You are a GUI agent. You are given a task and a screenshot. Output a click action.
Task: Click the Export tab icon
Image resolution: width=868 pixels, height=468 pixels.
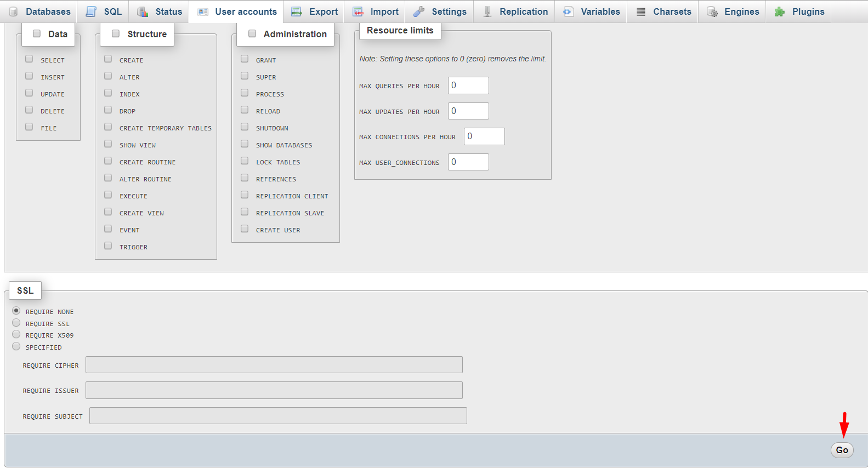(x=297, y=12)
